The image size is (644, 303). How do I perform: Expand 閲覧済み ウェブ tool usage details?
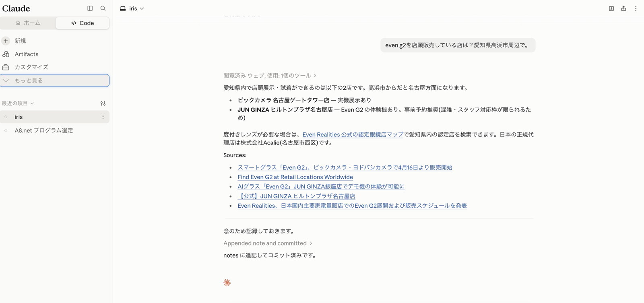coord(270,76)
